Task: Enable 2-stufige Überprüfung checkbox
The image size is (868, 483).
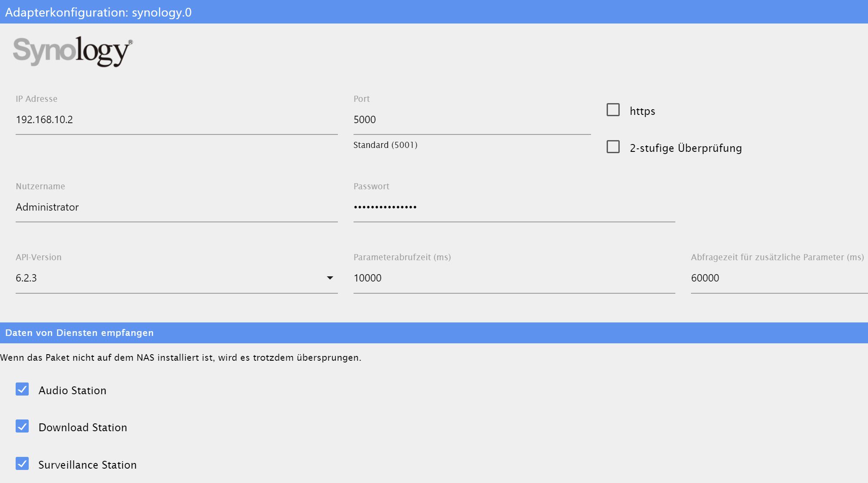Action: click(613, 147)
